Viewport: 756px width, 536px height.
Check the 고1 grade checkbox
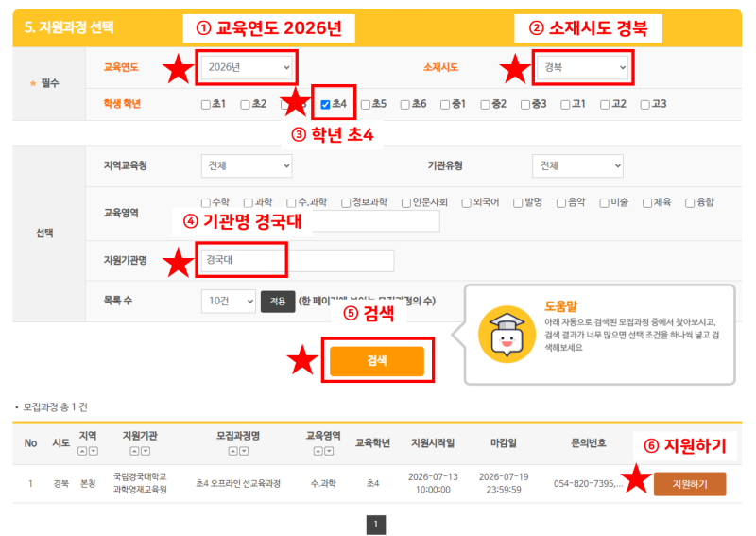(565, 105)
